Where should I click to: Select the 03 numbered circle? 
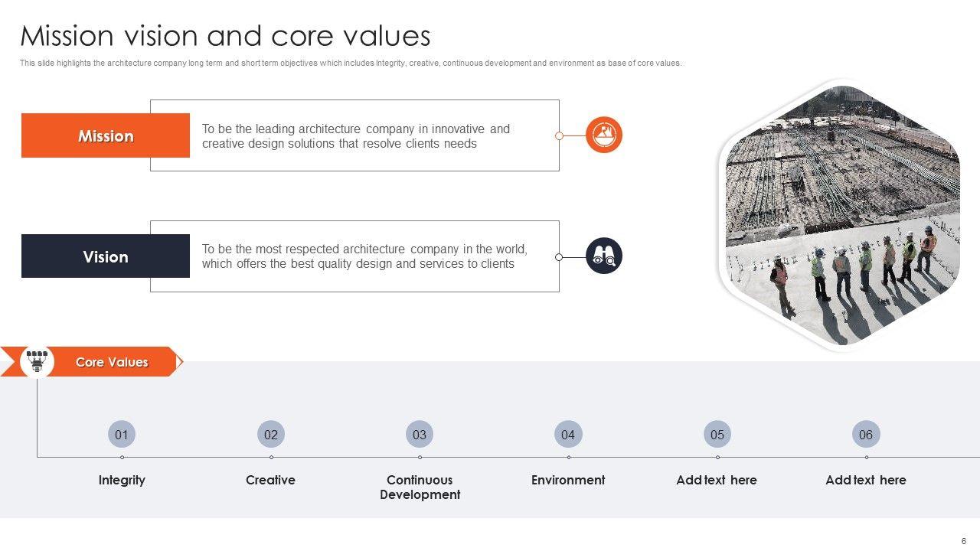[x=420, y=435]
